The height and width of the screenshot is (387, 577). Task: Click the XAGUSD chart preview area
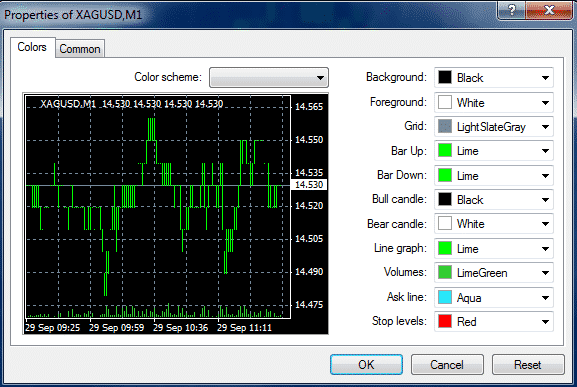(x=176, y=214)
